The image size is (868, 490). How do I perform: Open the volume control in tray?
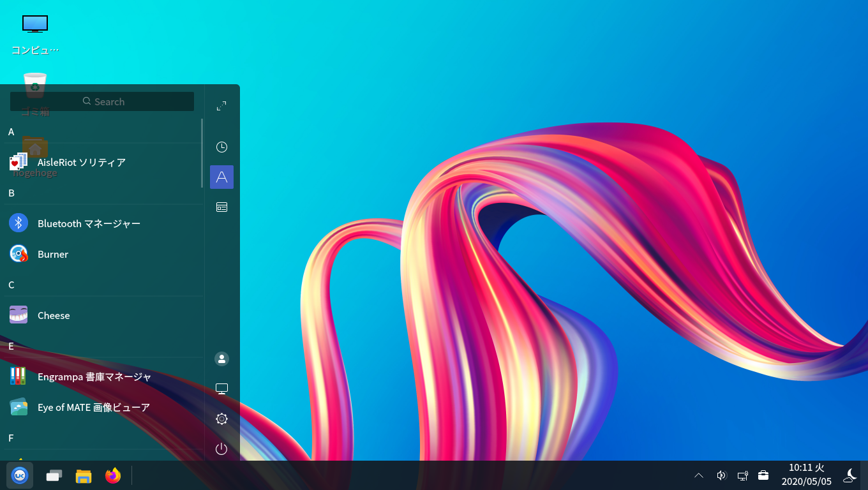pyautogui.click(x=721, y=475)
